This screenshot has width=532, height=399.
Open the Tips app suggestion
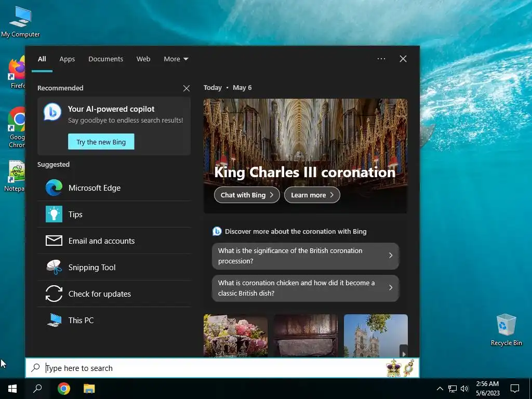114,215
